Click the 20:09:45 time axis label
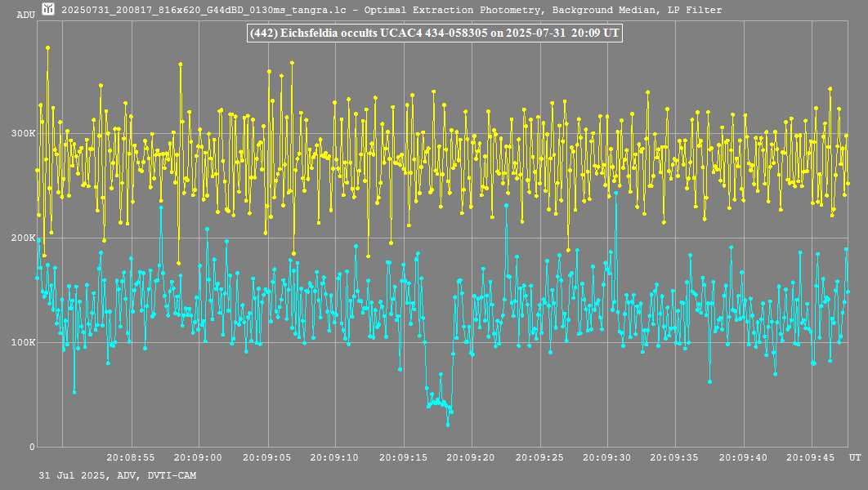Screen dimensions: 868x490 coord(812,459)
